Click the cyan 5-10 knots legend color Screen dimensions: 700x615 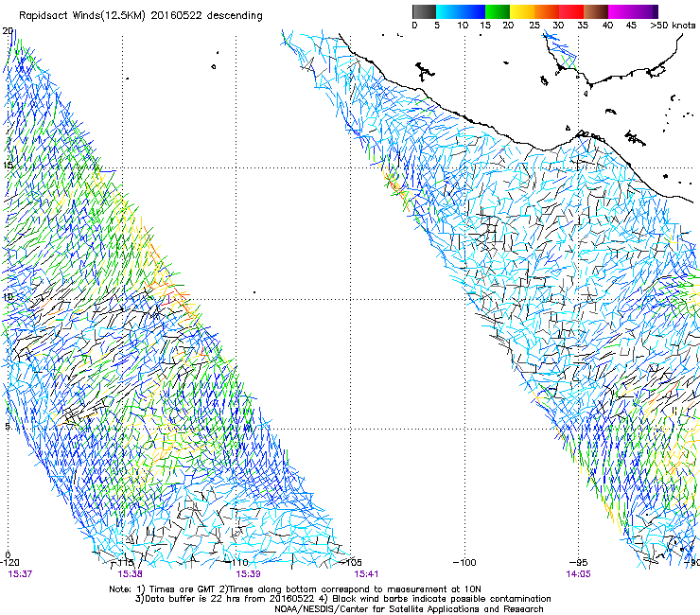click(x=448, y=11)
